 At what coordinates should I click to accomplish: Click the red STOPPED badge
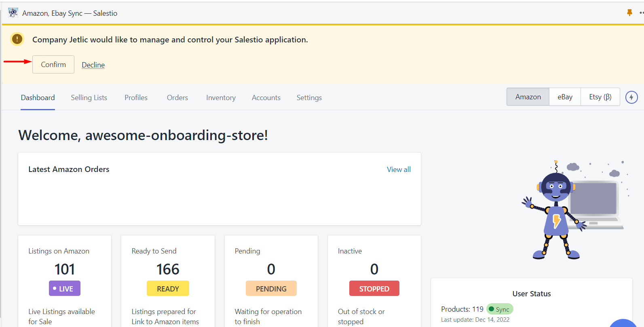tap(374, 289)
